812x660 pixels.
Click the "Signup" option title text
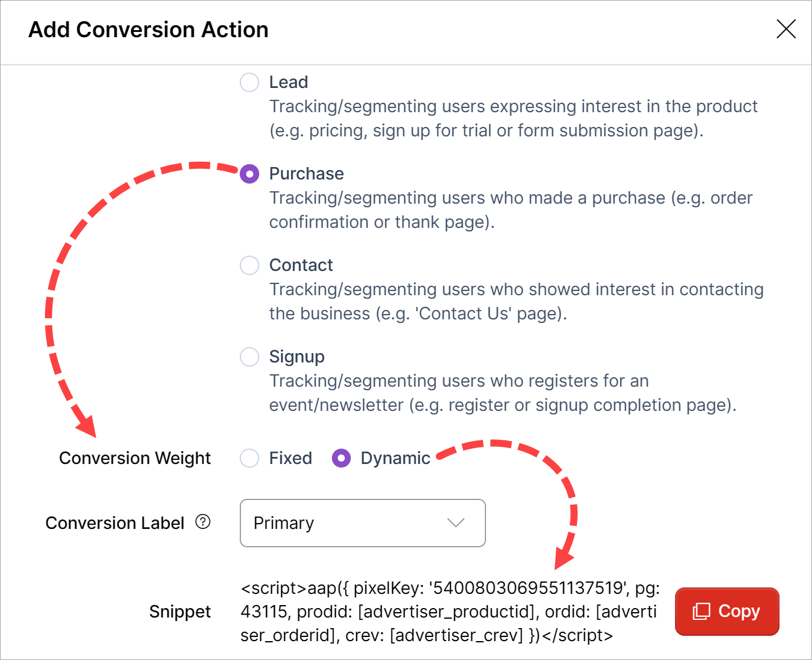(296, 357)
